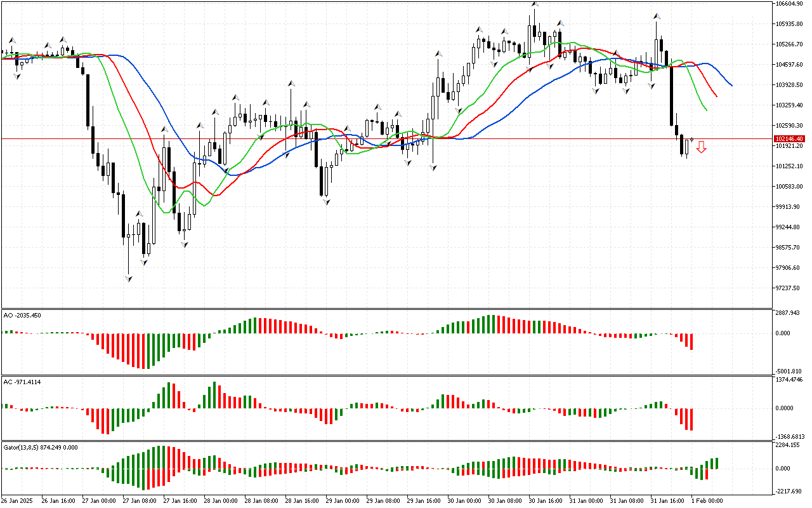812x508 pixels.
Task: Click the 28 Jan 08:00 time label
Action: tap(260, 501)
